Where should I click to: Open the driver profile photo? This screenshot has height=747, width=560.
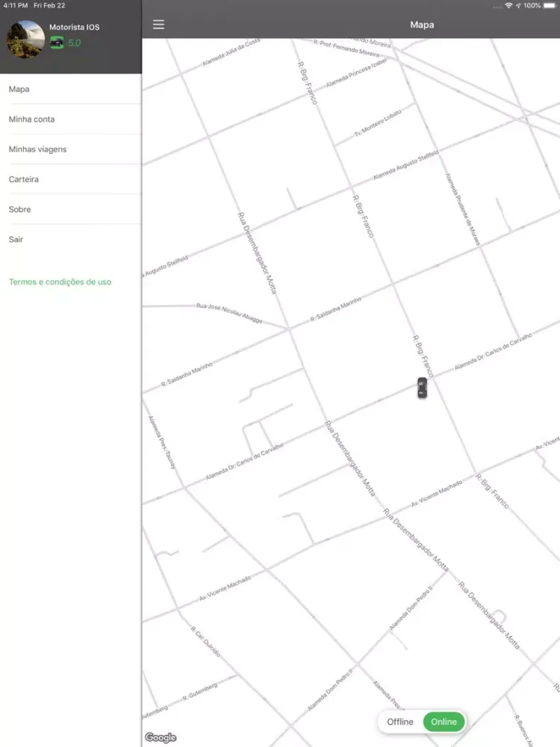[25, 39]
